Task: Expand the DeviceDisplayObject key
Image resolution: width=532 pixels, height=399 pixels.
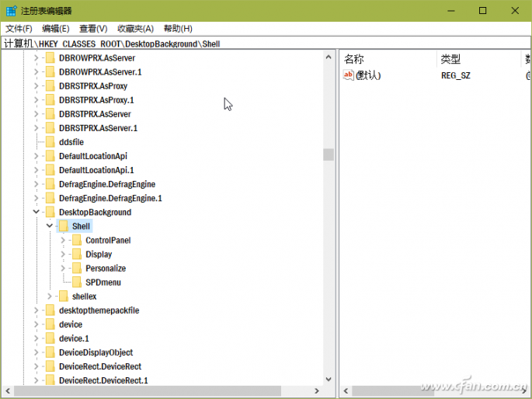Action: click(x=37, y=352)
